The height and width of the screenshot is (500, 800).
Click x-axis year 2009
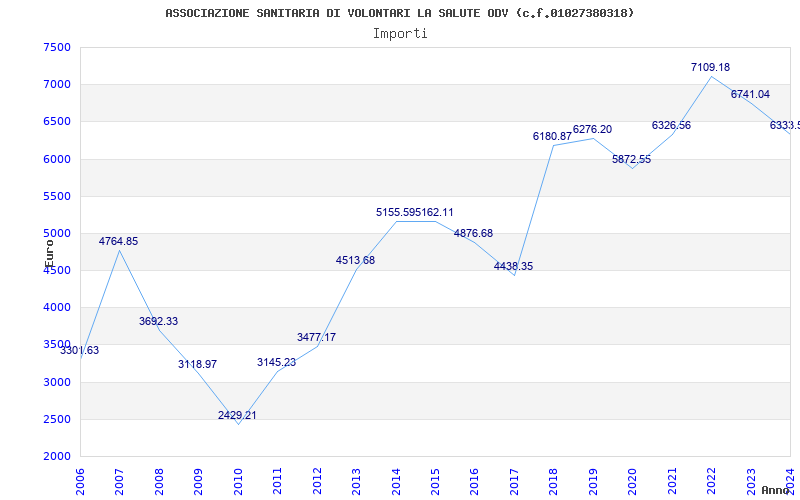tap(198, 481)
